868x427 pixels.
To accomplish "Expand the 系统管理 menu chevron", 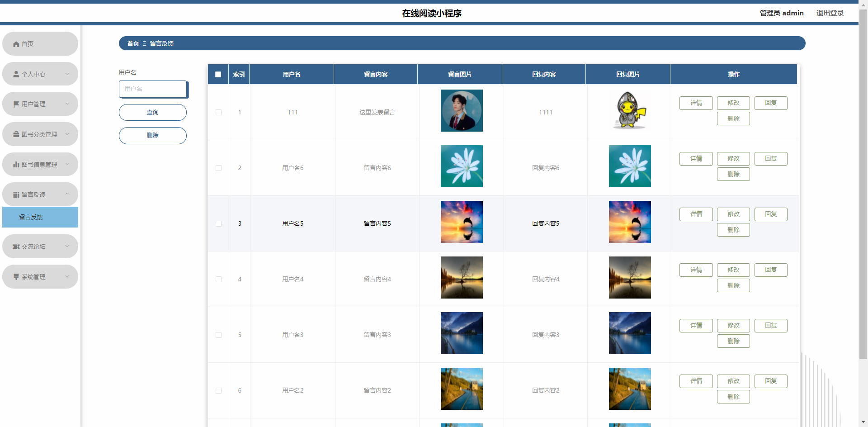I will (67, 276).
